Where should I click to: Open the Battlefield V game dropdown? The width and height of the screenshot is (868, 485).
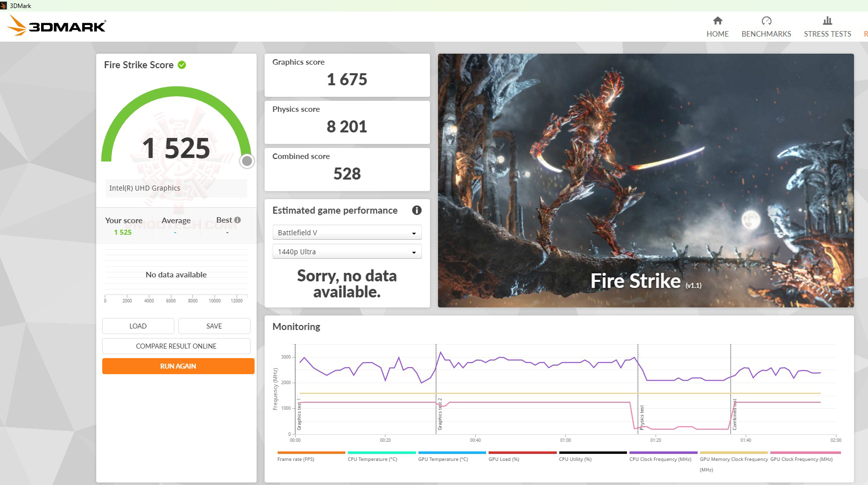pyautogui.click(x=347, y=233)
